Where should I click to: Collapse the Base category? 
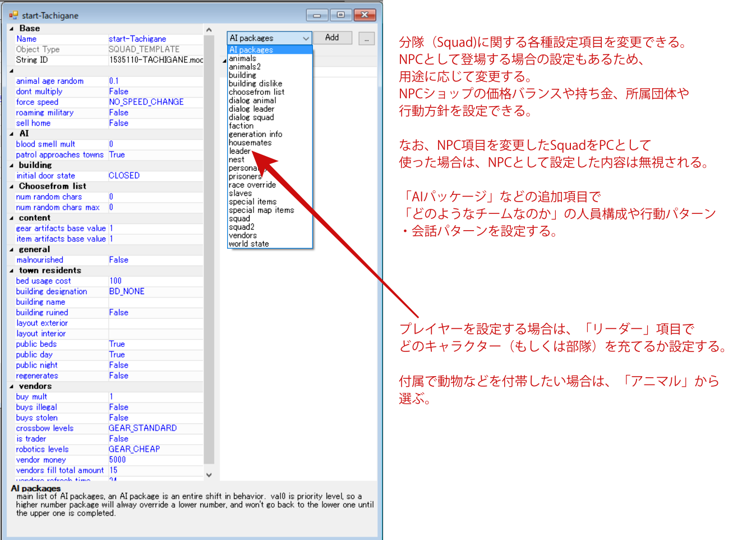click(11, 29)
